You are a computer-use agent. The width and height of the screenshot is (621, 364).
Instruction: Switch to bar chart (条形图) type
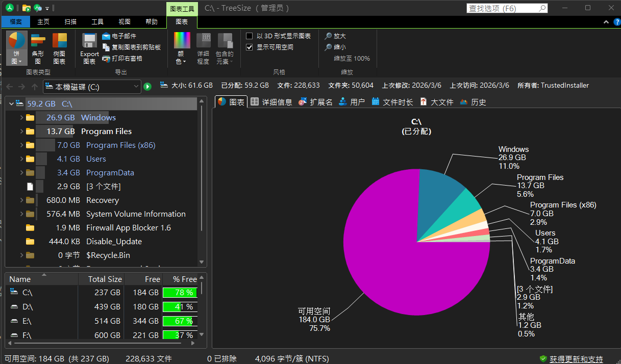[x=38, y=41]
